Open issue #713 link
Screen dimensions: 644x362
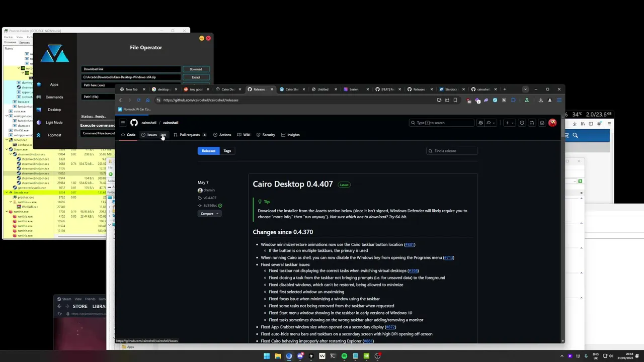(448, 257)
